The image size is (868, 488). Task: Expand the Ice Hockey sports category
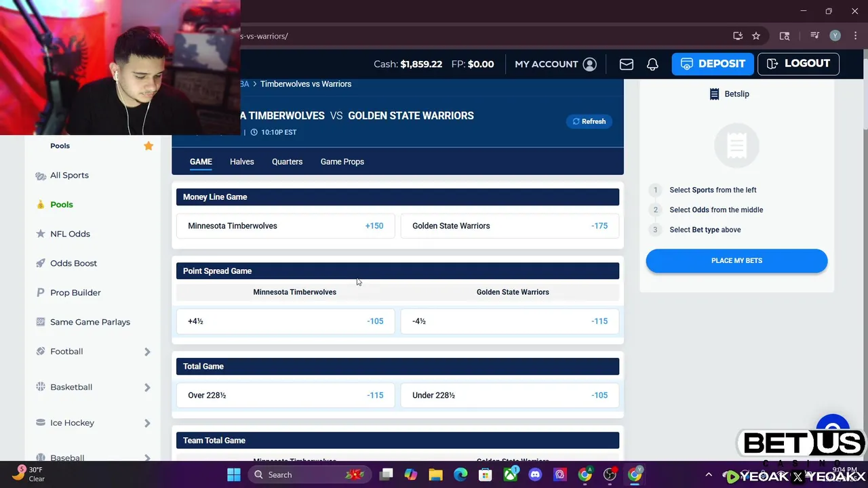[x=147, y=423]
